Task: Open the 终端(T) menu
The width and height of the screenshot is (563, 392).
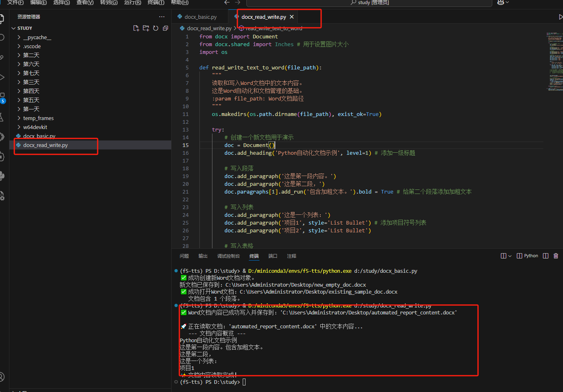Action: pyautogui.click(x=156, y=2)
